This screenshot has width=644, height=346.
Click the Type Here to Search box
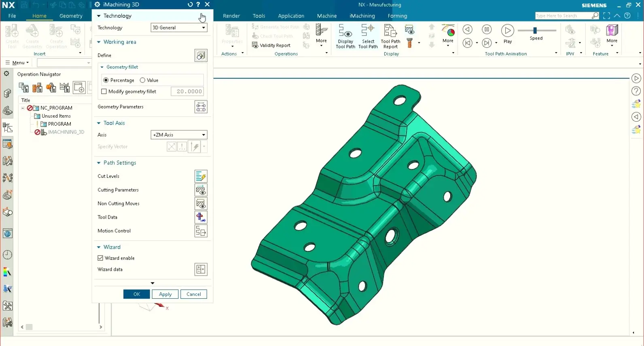563,16
